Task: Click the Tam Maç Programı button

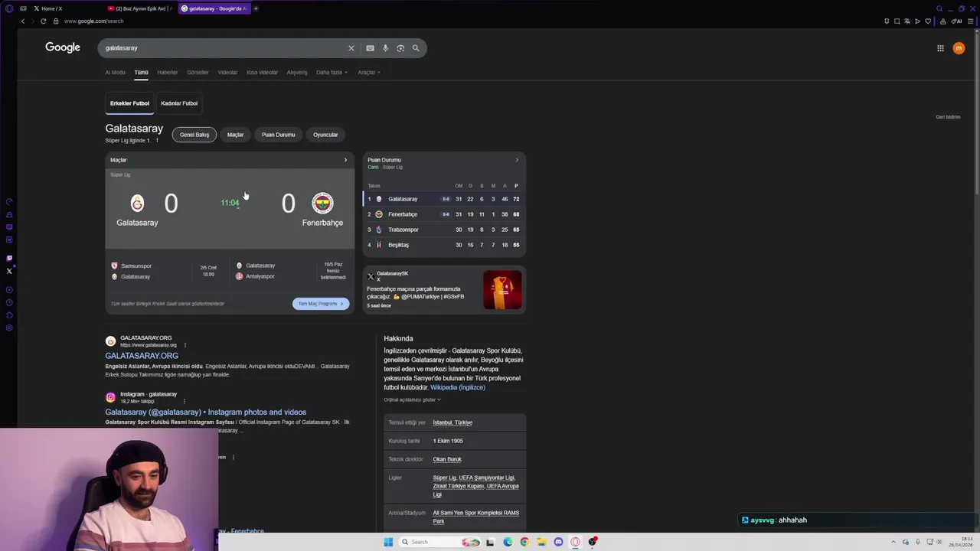Action: click(321, 304)
